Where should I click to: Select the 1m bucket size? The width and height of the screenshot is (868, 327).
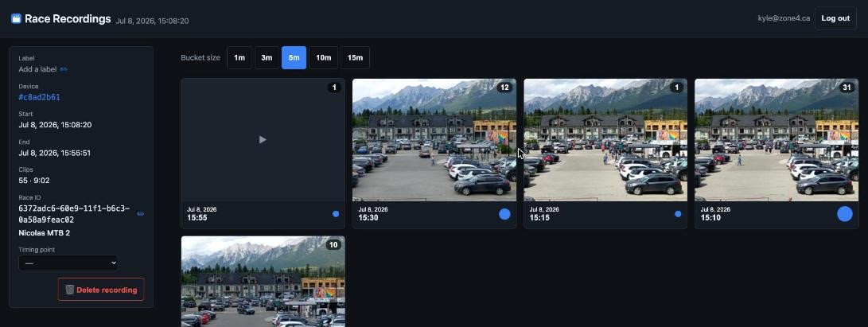click(239, 57)
